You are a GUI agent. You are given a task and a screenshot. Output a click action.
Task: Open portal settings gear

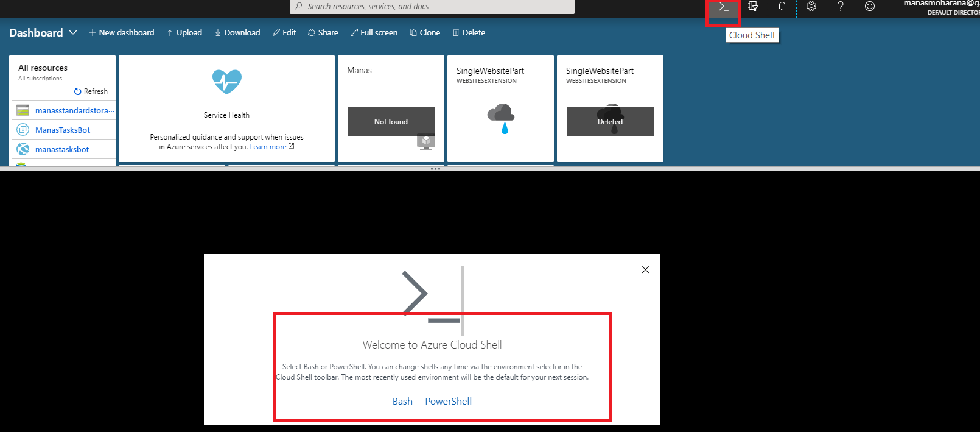pyautogui.click(x=811, y=6)
